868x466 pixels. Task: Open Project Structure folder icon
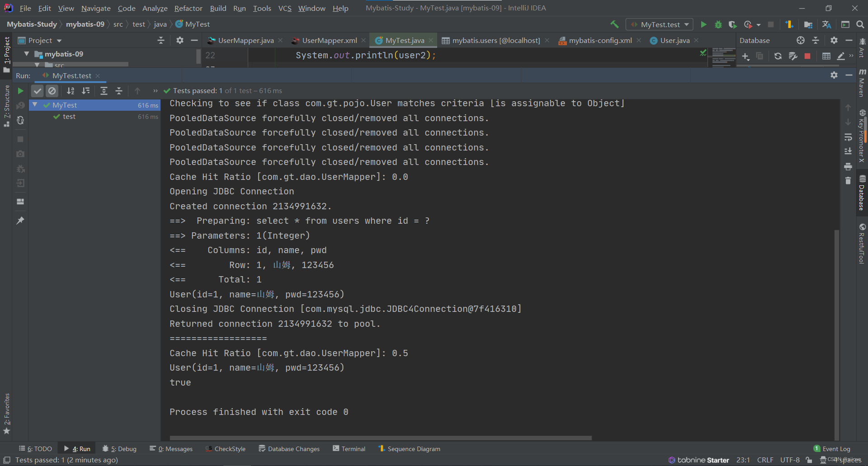tap(808, 24)
